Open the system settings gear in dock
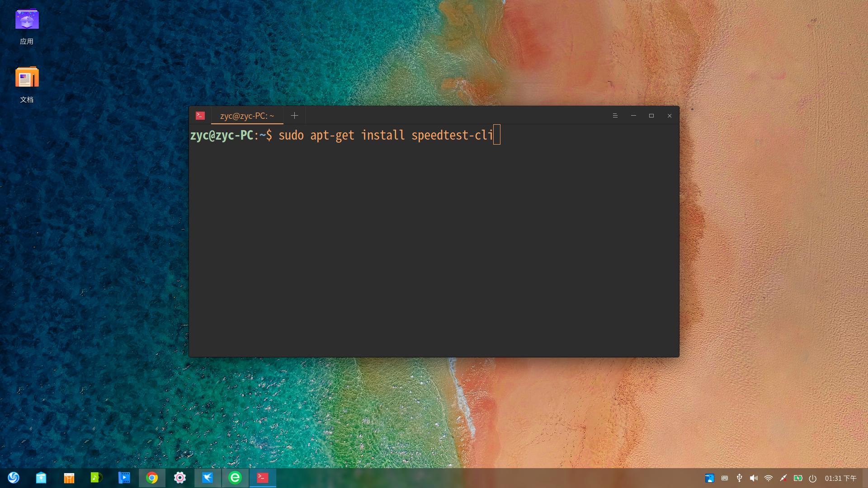This screenshot has height=488, width=868. 180,478
